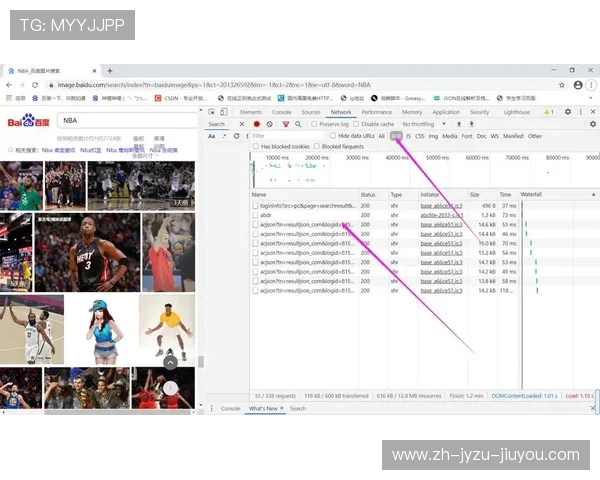Clear the network log

tap(269, 124)
